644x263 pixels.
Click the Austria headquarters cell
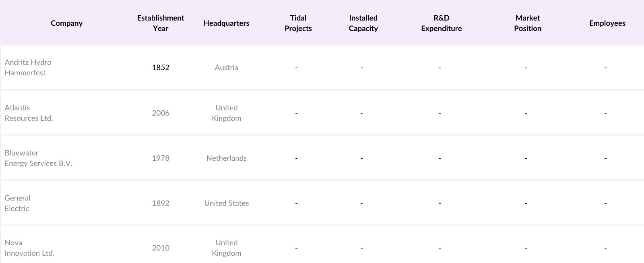tap(226, 68)
